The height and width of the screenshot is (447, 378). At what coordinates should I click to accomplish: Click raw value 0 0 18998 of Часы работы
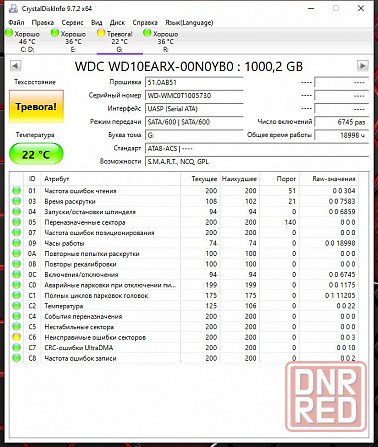[340, 243]
